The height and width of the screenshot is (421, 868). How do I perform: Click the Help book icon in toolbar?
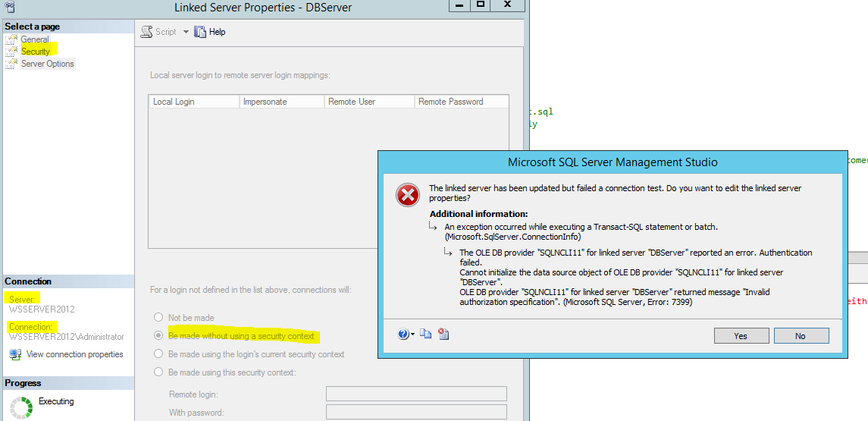pyautogui.click(x=200, y=32)
